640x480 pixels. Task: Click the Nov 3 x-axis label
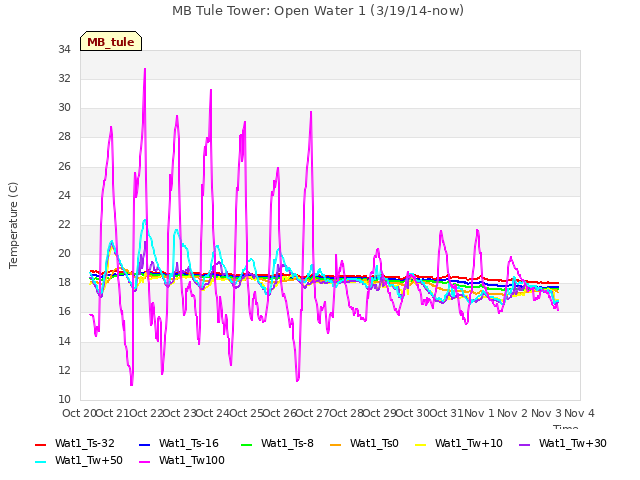(x=546, y=413)
